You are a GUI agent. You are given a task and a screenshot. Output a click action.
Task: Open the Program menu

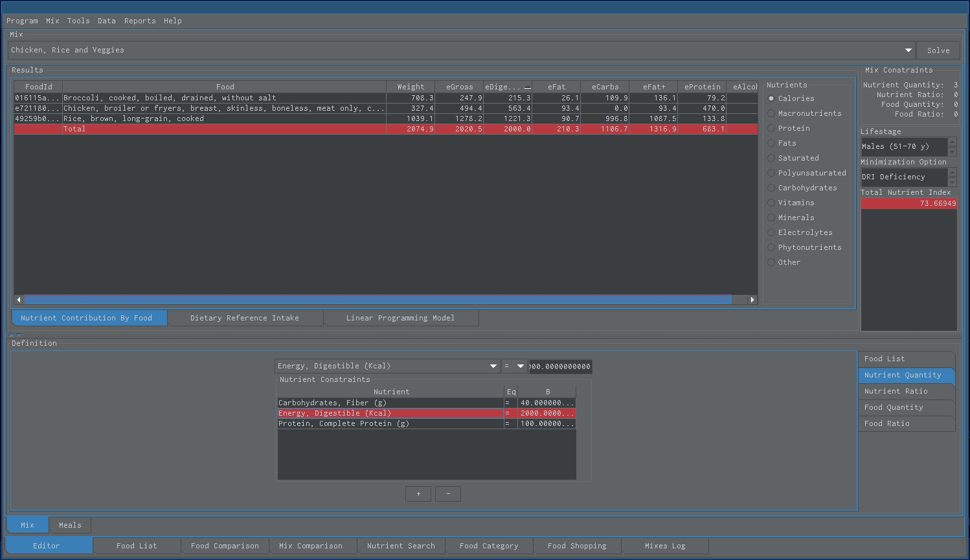[x=22, y=21]
